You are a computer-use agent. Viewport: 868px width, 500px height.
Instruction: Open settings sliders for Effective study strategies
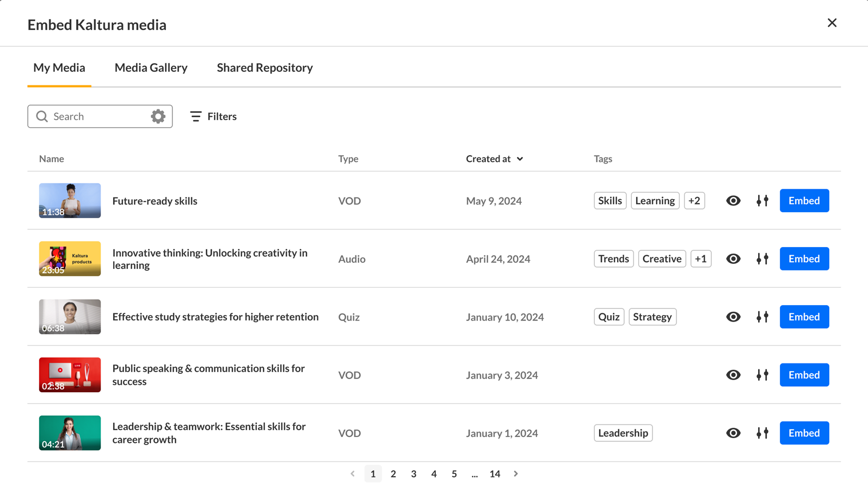(x=762, y=317)
